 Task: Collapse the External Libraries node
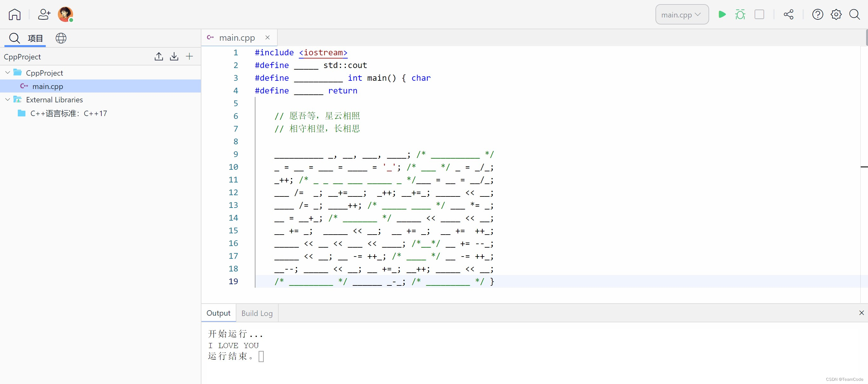click(7, 100)
